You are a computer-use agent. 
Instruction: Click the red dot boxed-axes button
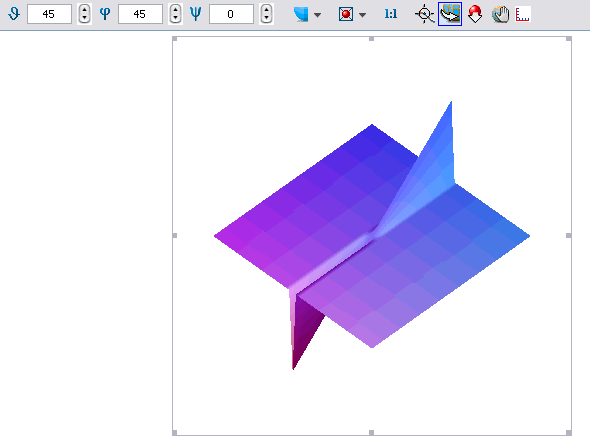[x=346, y=14]
